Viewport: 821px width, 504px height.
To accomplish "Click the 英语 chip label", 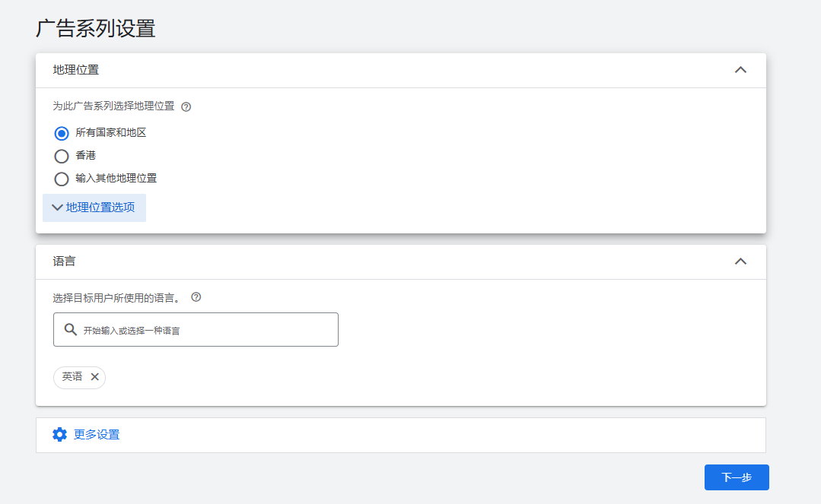I will [72, 377].
